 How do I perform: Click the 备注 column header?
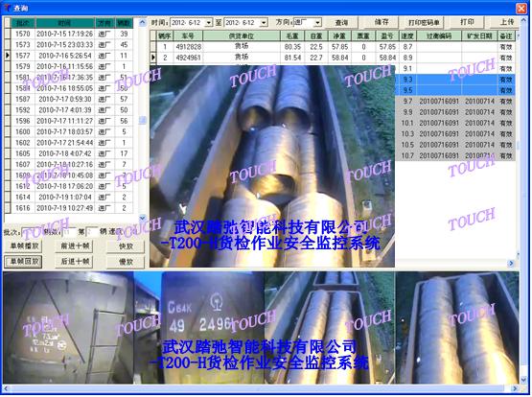point(506,35)
